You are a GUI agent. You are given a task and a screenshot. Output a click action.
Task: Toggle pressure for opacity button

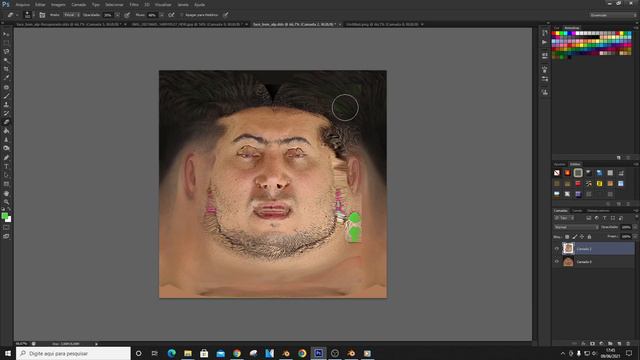[127, 15]
